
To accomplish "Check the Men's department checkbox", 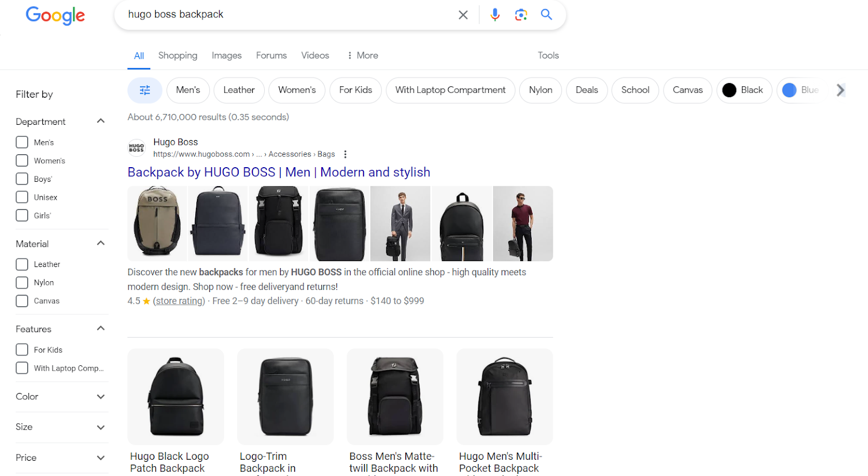I will 22,142.
